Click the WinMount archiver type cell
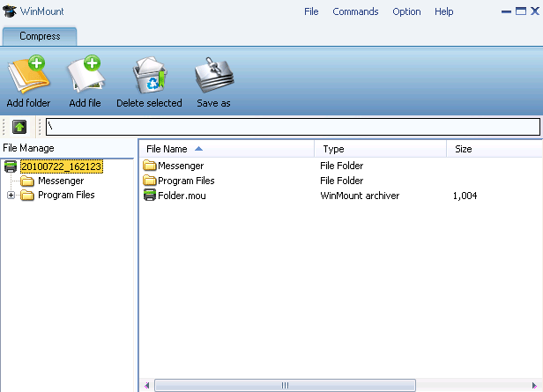The width and height of the screenshot is (543, 392). point(360,196)
